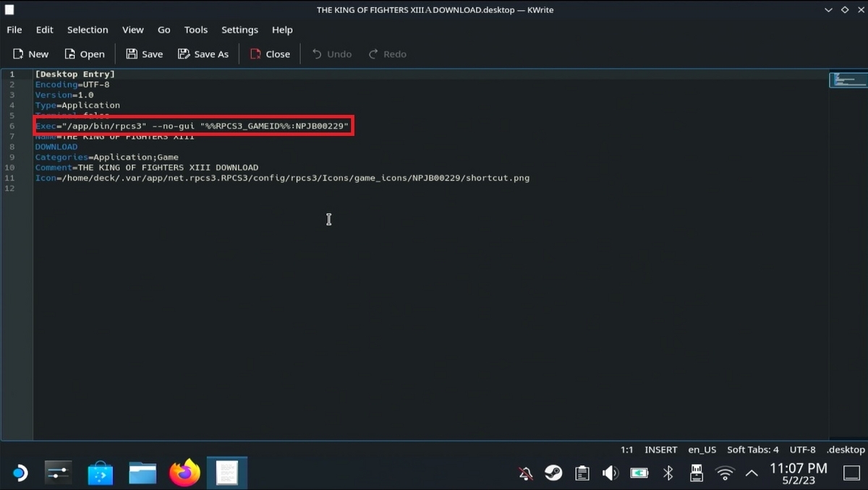Open the removable devices tray icon
868x490 pixels.
pyautogui.click(x=697, y=473)
